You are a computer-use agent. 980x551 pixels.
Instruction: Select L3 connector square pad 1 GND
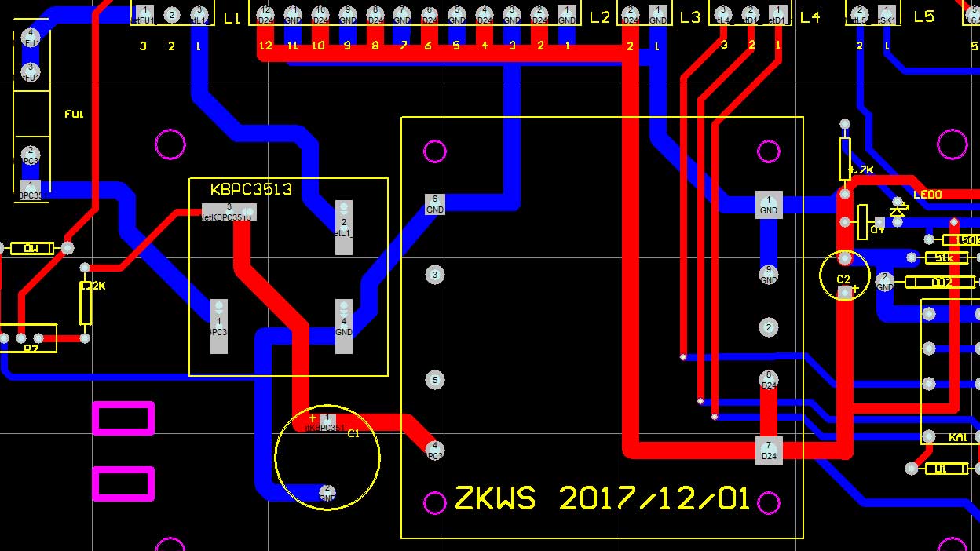pyautogui.click(x=658, y=15)
